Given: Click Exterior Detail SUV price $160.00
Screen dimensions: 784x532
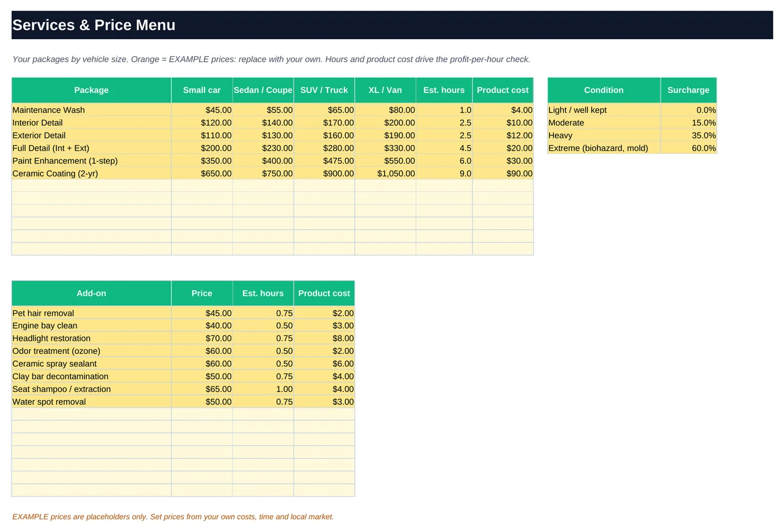Looking at the screenshot, I should point(324,136).
